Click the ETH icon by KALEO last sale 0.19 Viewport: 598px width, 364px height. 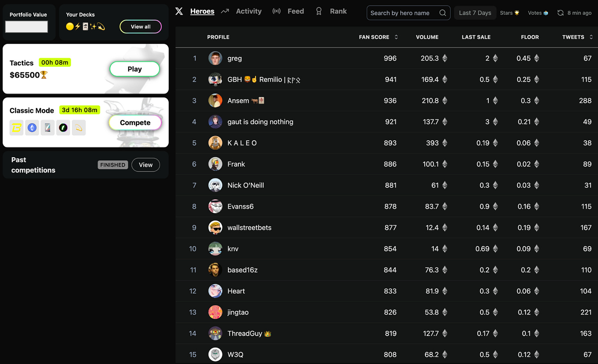495,143
